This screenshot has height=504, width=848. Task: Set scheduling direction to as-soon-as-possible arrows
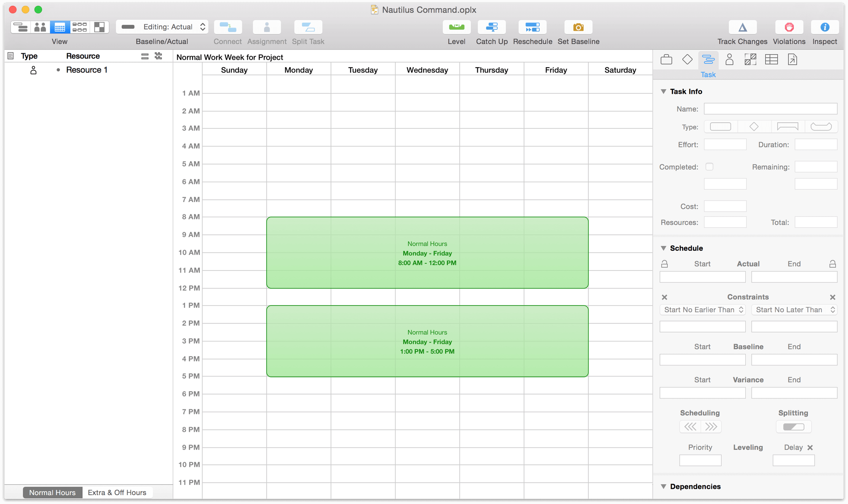tap(690, 427)
